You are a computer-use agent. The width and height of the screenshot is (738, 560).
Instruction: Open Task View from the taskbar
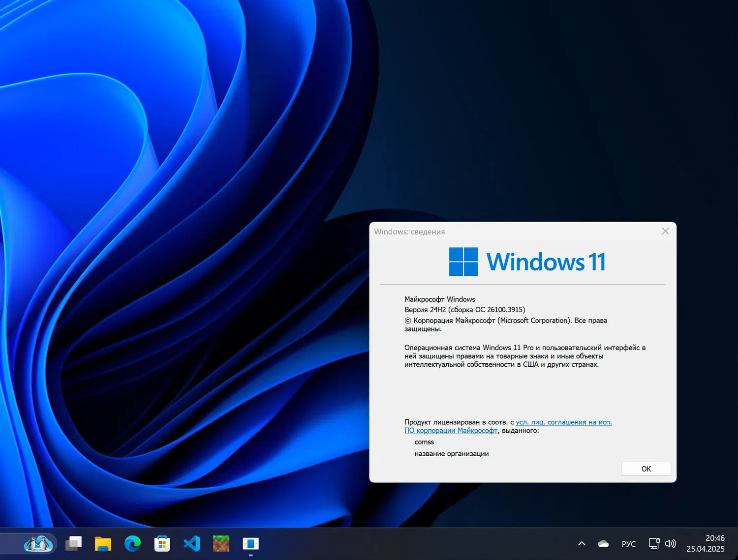(x=74, y=544)
